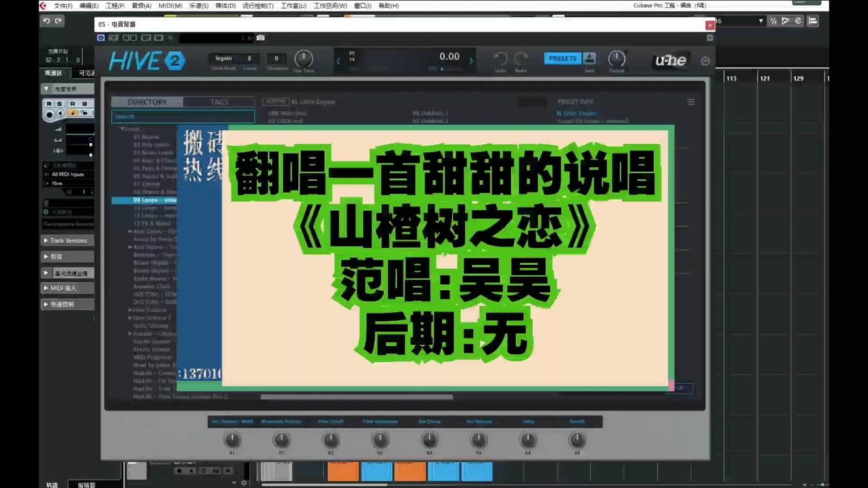Viewport: 868px width, 488px height.
Task: Open Hive's settings gear icon
Action: pyautogui.click(x=705, y=61)
